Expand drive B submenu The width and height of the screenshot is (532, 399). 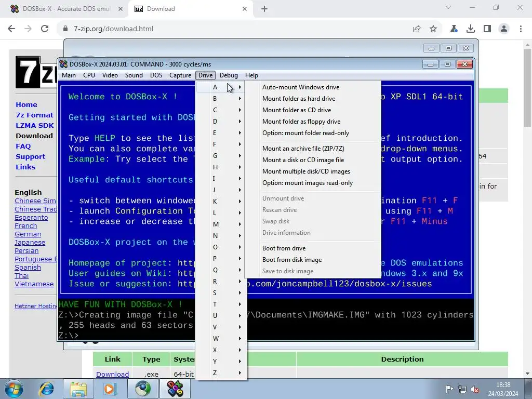pyautogui.click(x=221, y=99)
